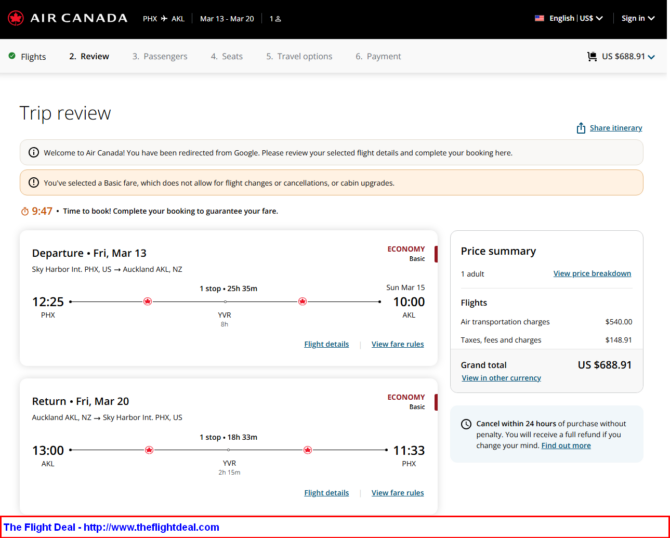Click the Mar 13 - Mar 20 dates in header

point(227,18)
